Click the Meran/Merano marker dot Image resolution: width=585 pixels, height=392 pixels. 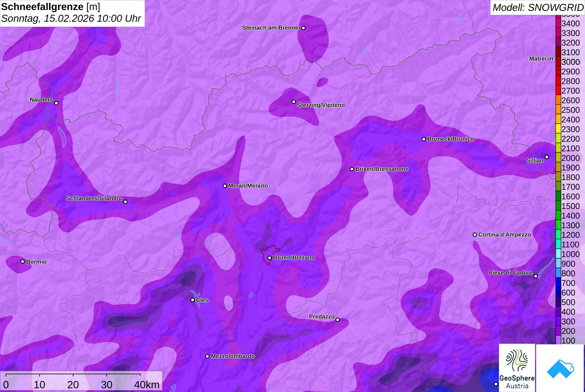[225, 186]
